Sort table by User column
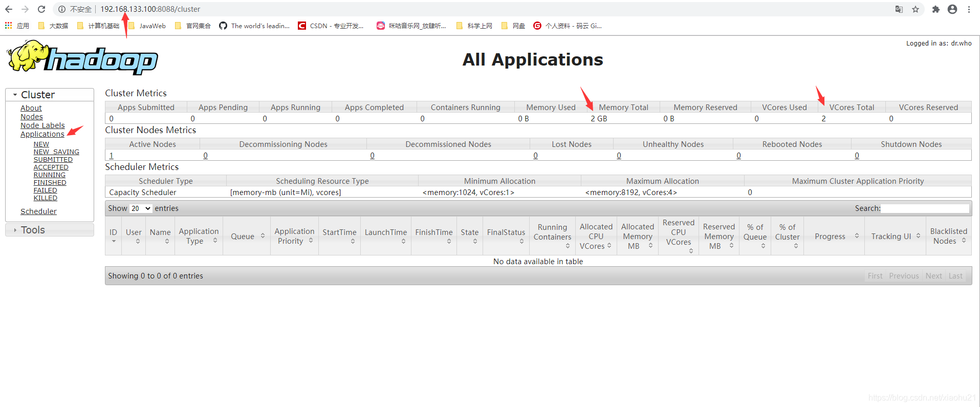Screen dimensions: 980x407 click(134, 236)
